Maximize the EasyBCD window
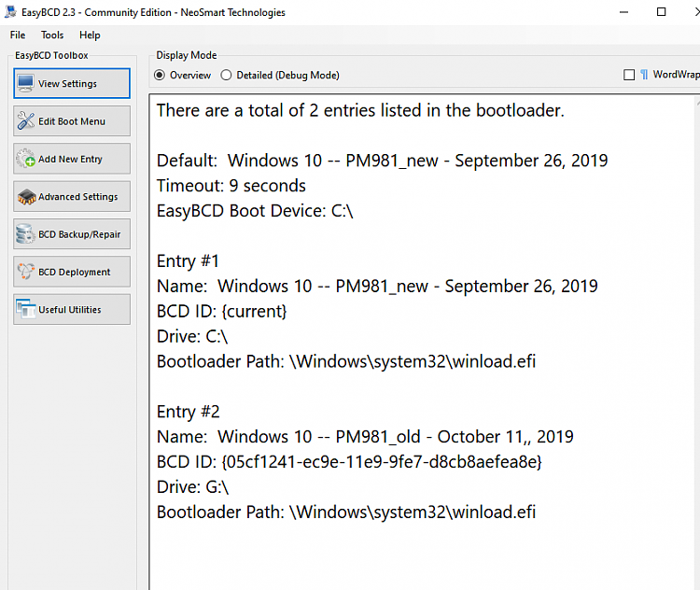Screen dimensions: 700x590 click(662, 12)
